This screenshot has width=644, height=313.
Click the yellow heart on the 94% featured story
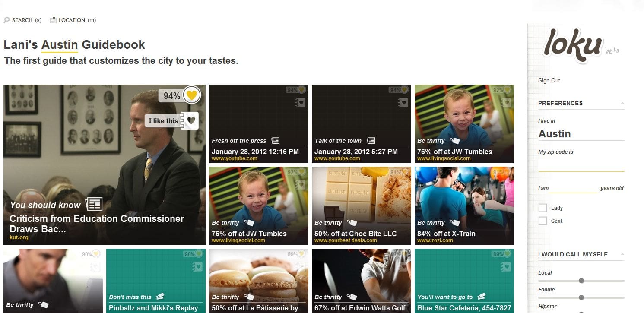192,95
